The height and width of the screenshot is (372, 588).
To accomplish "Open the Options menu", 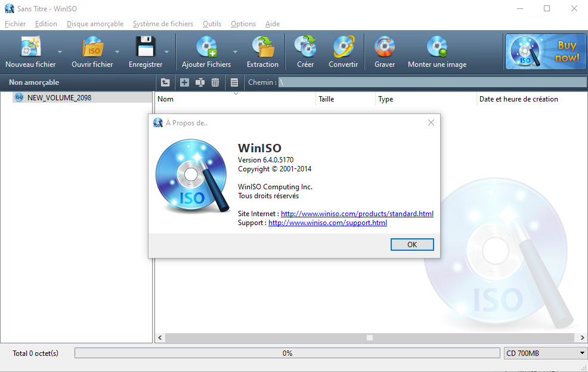I will pyautogui.click(x=243, y=24).
